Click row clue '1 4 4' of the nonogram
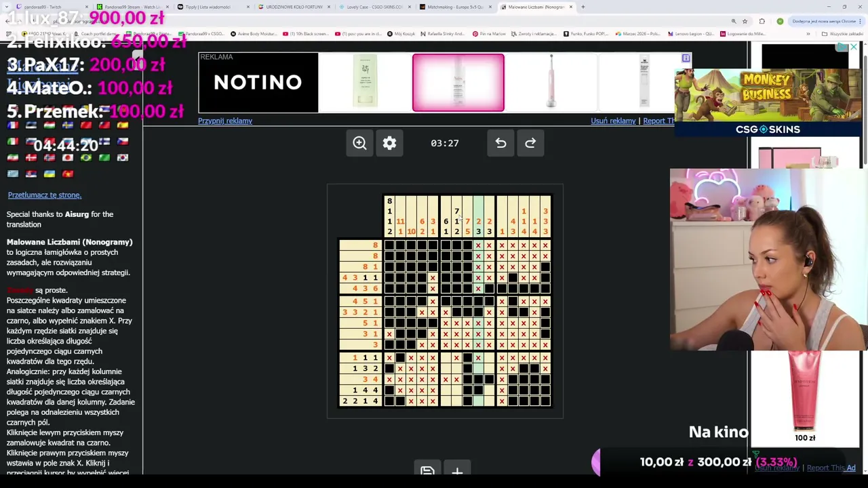868x488 pixels. click(360, 390)
